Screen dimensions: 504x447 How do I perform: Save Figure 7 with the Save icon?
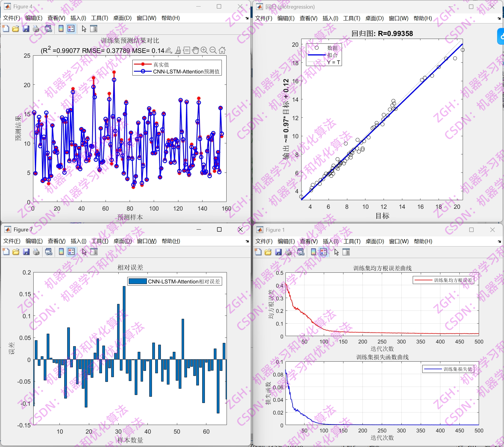click(x=27, y=252)
